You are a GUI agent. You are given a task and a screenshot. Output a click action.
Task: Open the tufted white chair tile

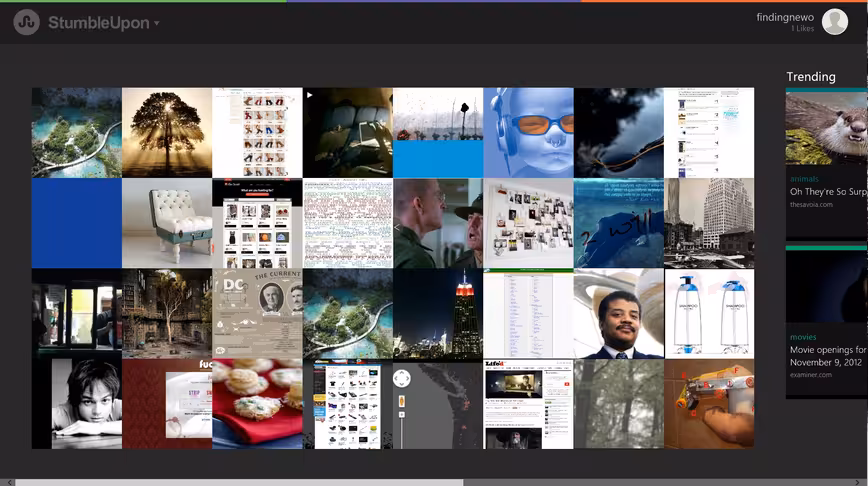pos(167,223)
